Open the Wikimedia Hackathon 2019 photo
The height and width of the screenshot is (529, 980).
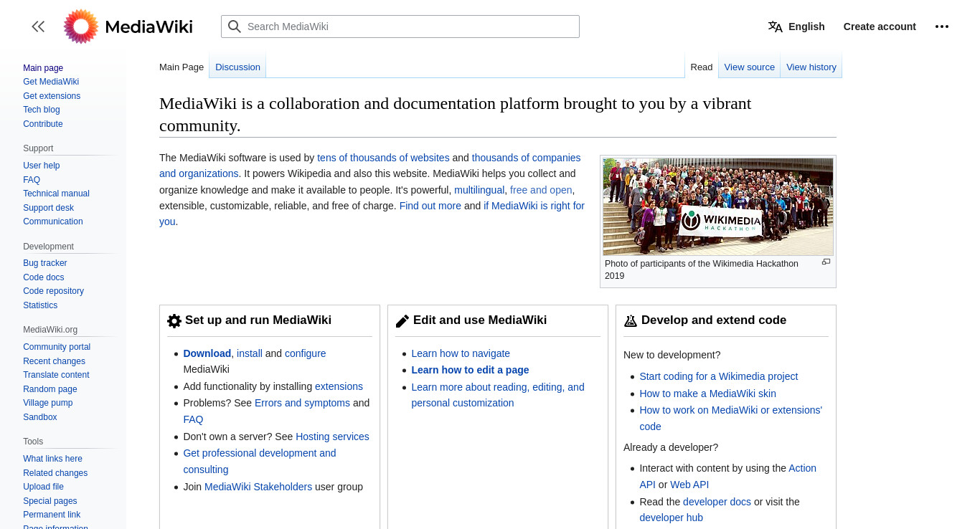tap(718, 206)
